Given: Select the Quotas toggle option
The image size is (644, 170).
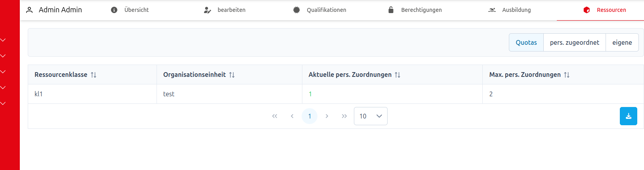Looking at the screenshot, I should [x=526, y=42].
